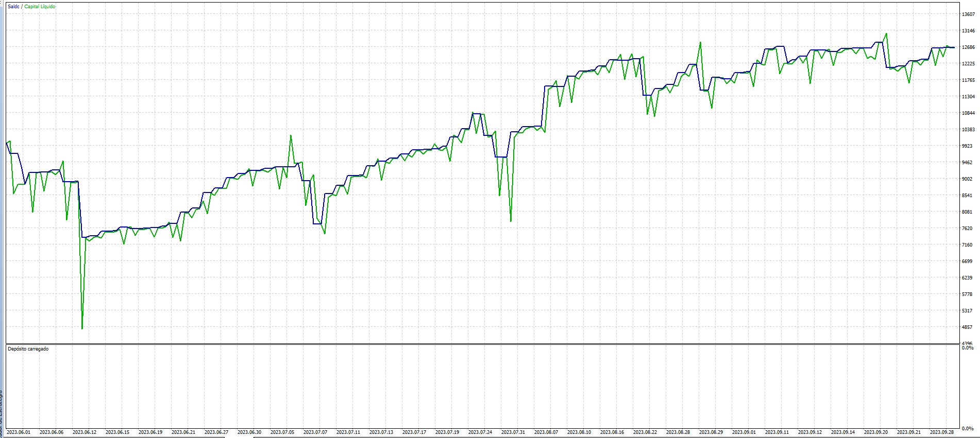Image resolution: width=980 pixels, height=438 pixels.
Task: Select the deep equity dip near 2023.07.31
Action: pos(511,221)
